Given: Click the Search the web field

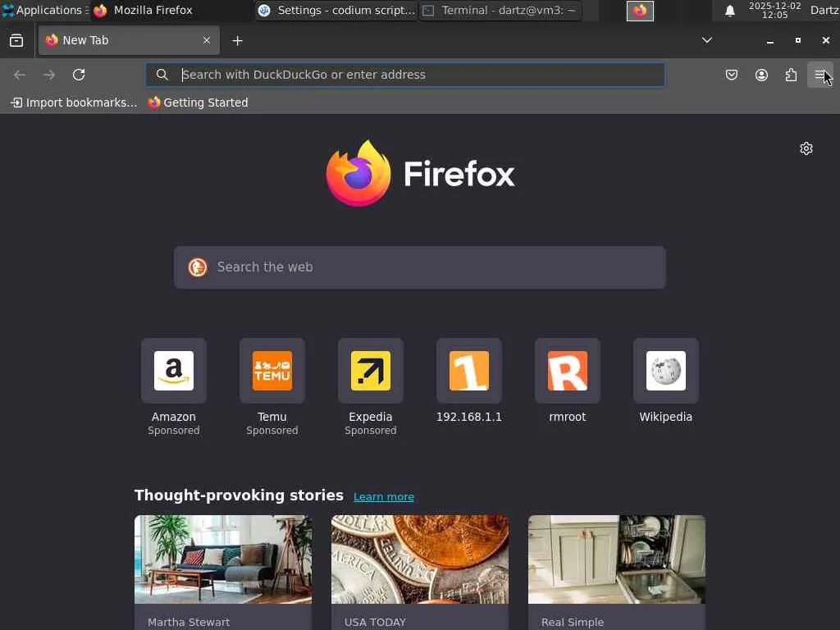Looking at the screenshot, I should 420,267.
